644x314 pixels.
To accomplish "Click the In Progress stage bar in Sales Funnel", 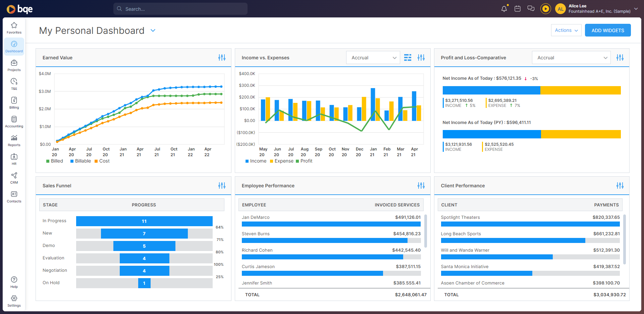I will coord(144,221).
